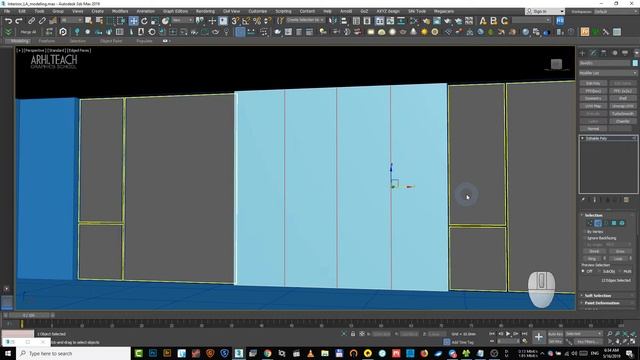Screen dimensions: 640x360
Task: Open the Workspaces dropdown
Action: pos(615,11)
